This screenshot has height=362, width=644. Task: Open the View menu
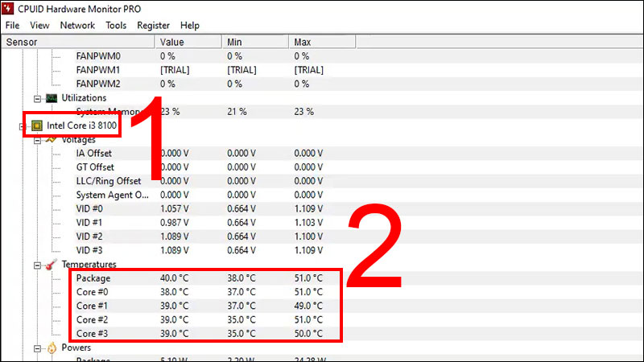[39, 25]
